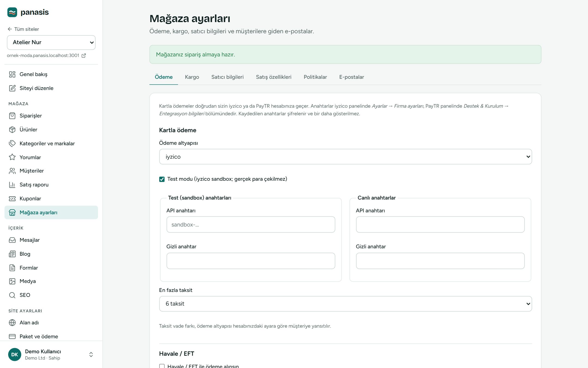Focus the sandbox Gizli anahtar input
Screen dimensions: 588x368
tap(251, 261)
